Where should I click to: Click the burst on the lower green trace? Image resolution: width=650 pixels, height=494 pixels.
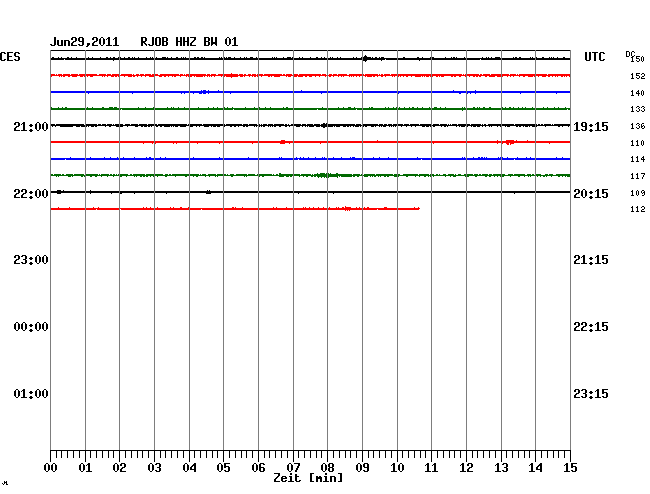pos(327,175)
